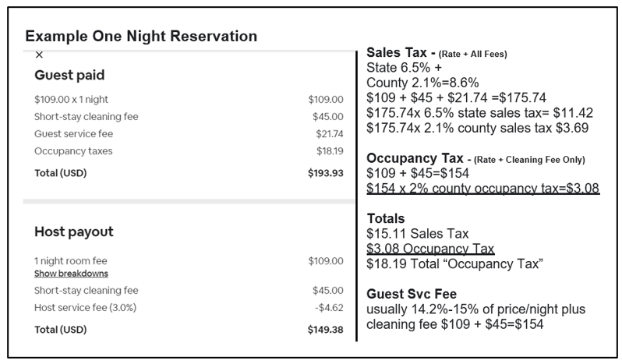Screen dimensions: 622x364
Task: Click the $149.38 host payout total
Action: 325,330
